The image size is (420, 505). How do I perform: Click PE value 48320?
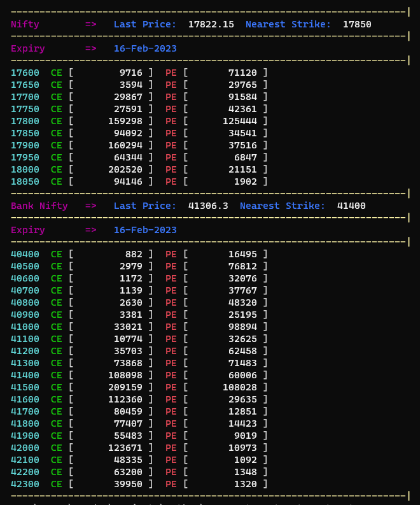coord(242,302)
